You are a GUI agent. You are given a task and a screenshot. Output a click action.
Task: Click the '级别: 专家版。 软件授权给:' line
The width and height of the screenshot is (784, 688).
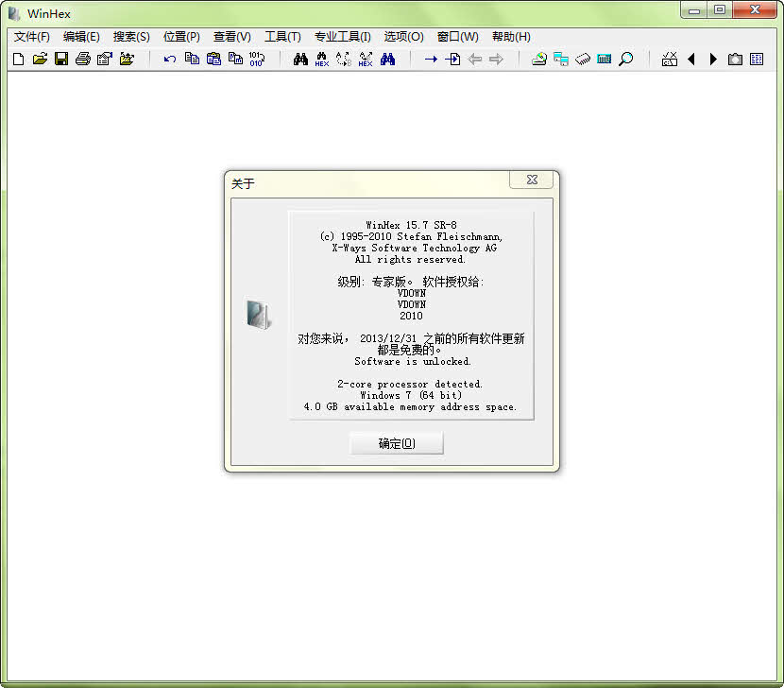[x=411, y=282]
